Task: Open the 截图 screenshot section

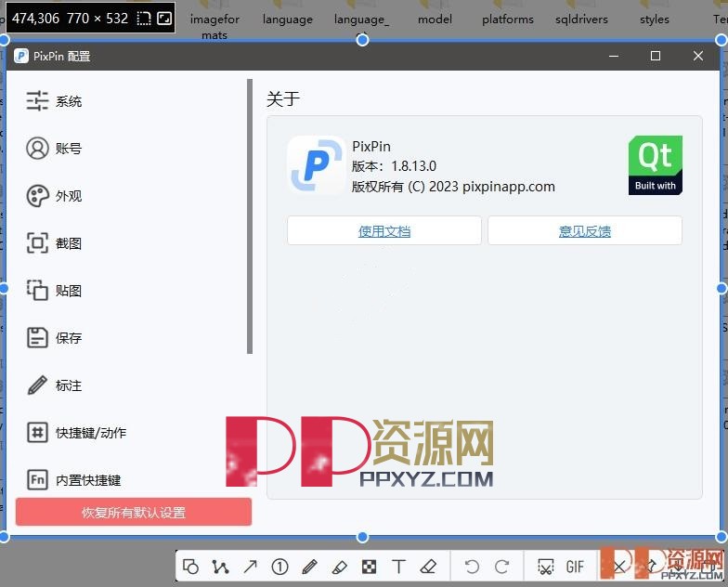Action: tap(54, 243)
